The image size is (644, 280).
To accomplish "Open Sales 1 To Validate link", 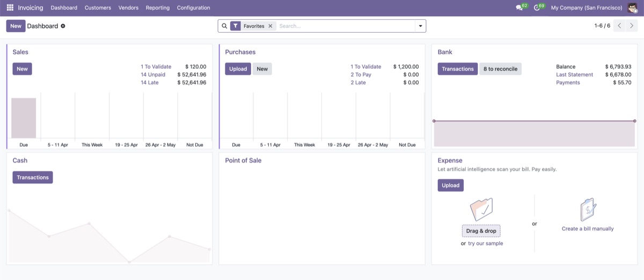I will point(156,67).
